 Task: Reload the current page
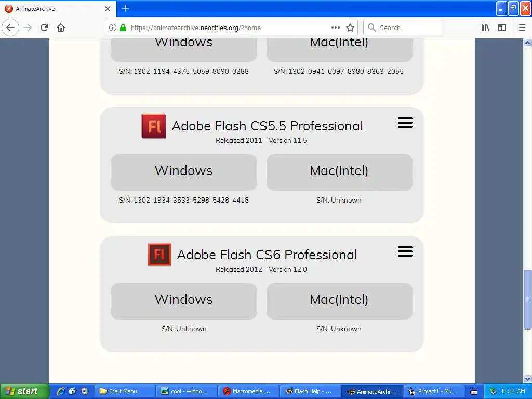44,28
